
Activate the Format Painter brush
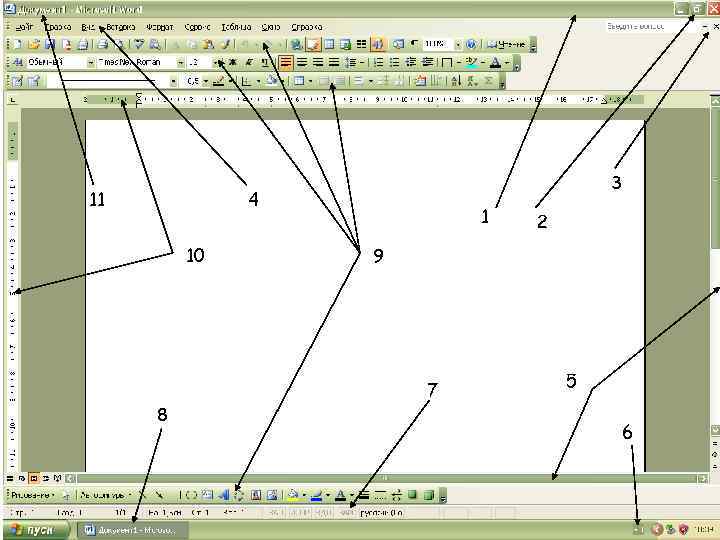[225, 44]
